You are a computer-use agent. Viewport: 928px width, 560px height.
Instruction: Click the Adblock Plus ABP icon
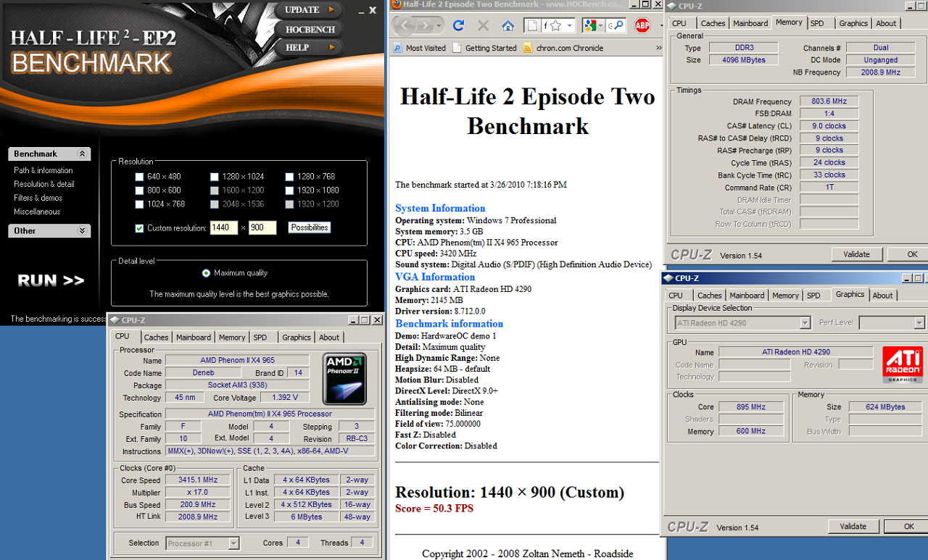(642, 25)
